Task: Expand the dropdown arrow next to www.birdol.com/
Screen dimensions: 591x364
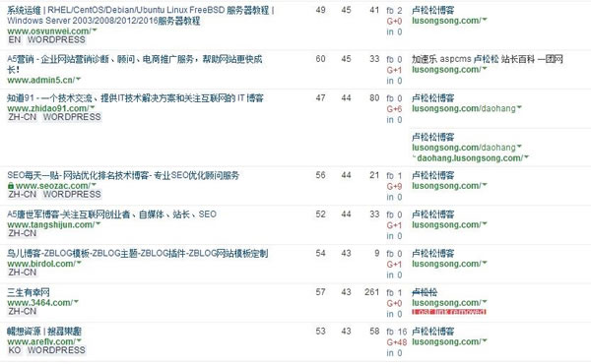Action: click(x=79, y=263)
